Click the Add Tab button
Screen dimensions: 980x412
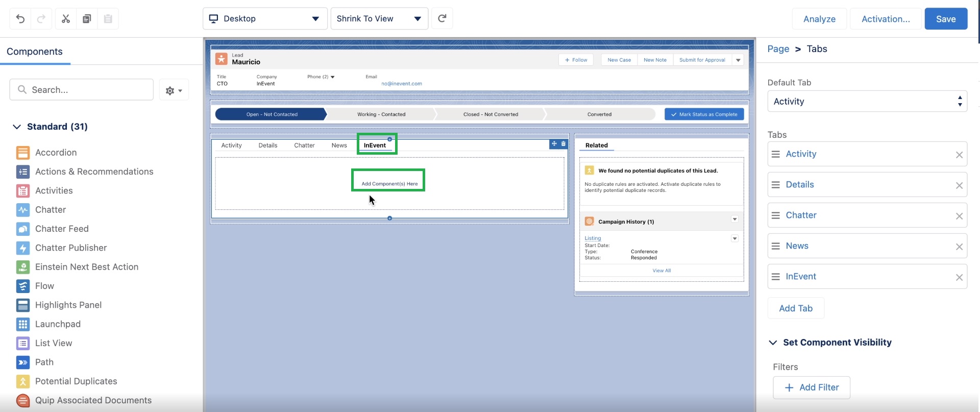pyautogui.click(x=796, y=308)
